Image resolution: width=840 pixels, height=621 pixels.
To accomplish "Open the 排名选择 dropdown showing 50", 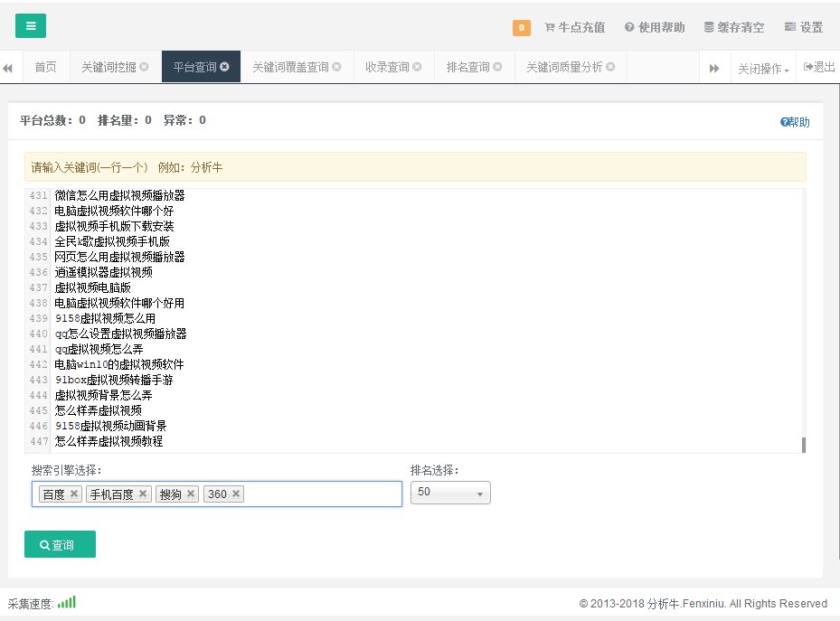I will [x=449, y=493].
